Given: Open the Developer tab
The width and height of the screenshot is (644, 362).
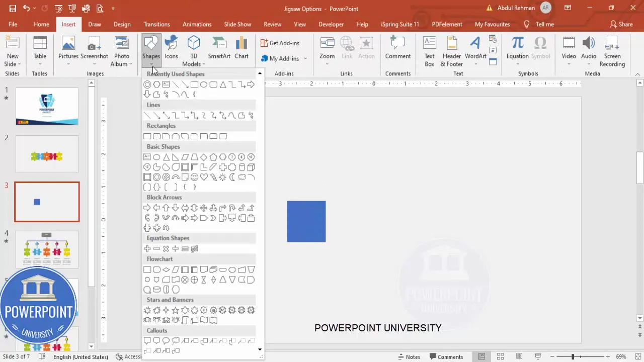Looking at the screenshot, I should click(x=331, y=24).
